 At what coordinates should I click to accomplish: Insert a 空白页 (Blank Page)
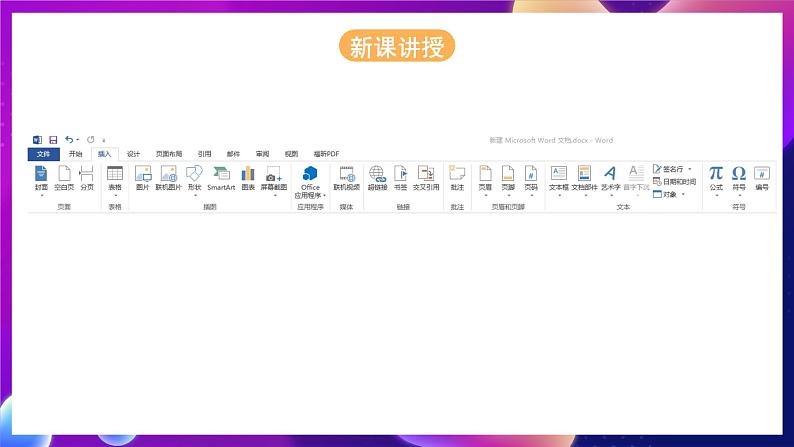64,178
